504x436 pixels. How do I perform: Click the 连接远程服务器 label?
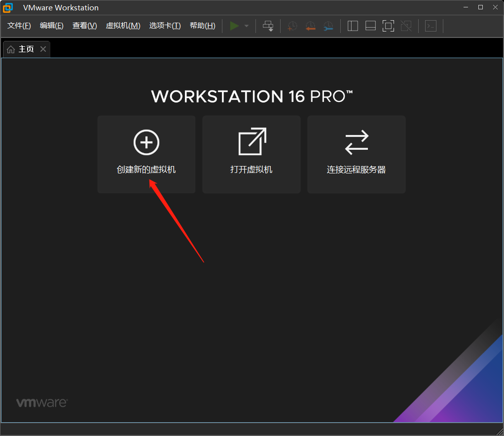pyautogui.click(x=356, y=169)
